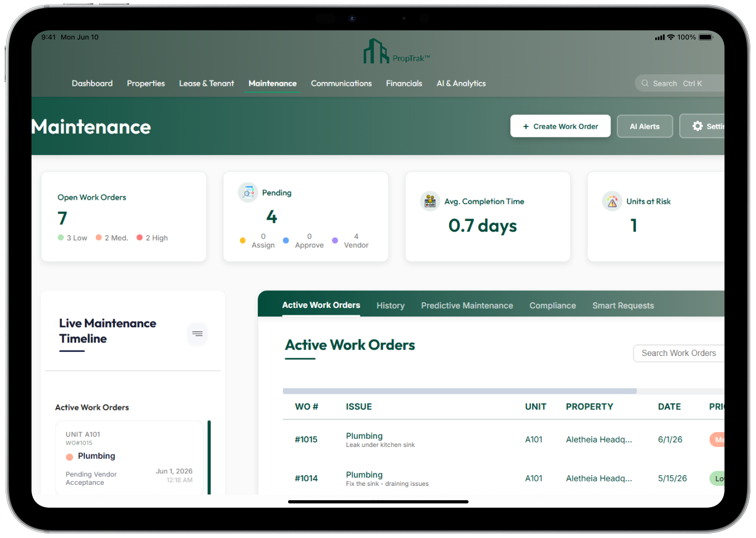Click the magnifier icon in Search bar
Screen dimensions: 756x538
[645, 84]
